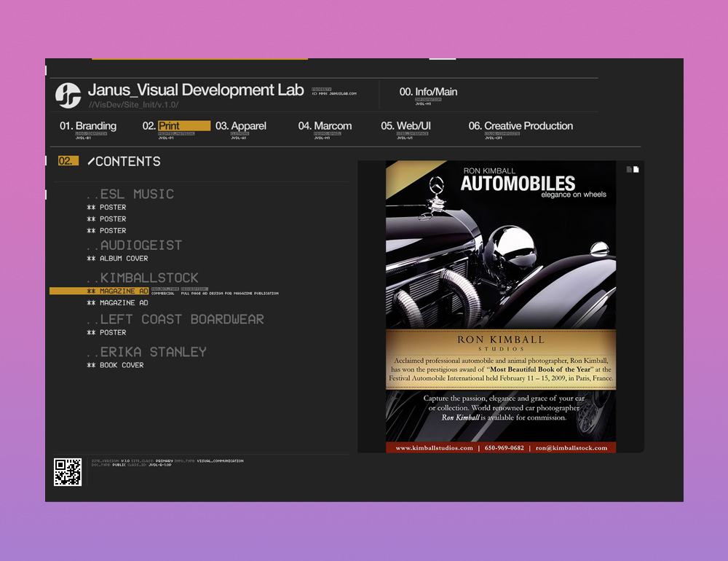Click the ..LEFT COAST BOARDWEAR heading
728x561 pixels.
pyautogui.click(x=175, y=319)
